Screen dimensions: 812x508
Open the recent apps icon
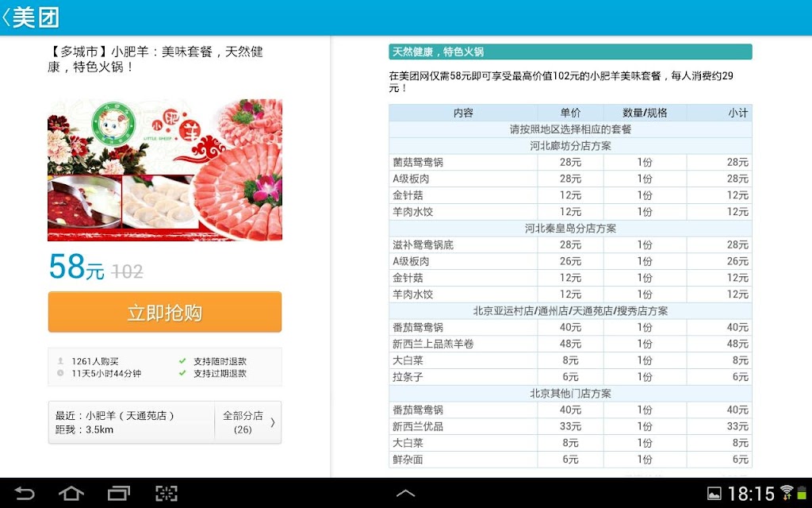(119, 493)
